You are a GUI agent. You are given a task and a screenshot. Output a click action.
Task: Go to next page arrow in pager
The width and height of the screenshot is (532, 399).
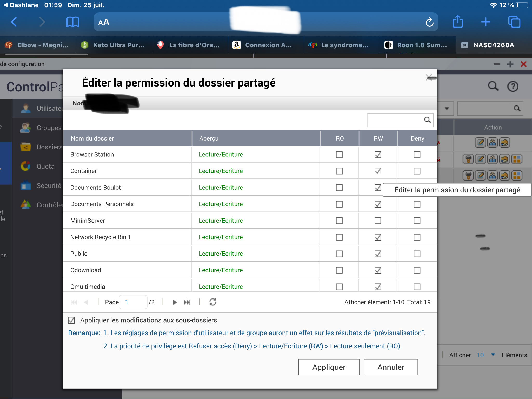pos(175,302)
